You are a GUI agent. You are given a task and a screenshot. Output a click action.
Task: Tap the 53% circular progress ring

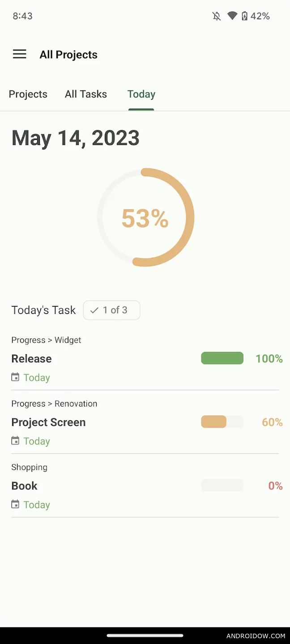(145, 217)
